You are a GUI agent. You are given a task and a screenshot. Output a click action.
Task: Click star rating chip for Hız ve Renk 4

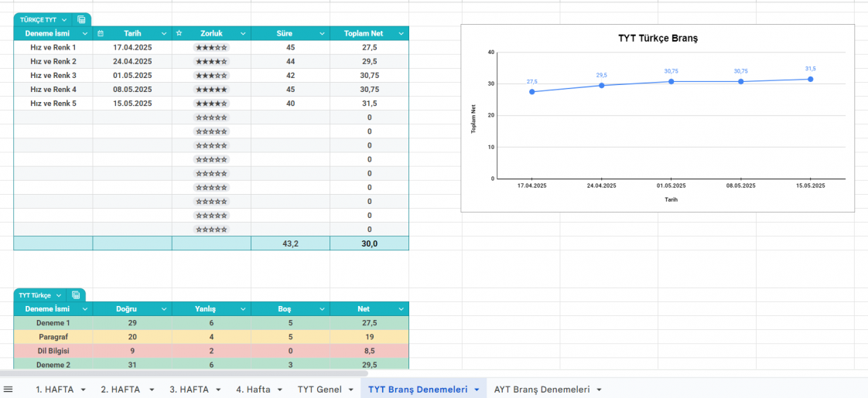(211, 90)
